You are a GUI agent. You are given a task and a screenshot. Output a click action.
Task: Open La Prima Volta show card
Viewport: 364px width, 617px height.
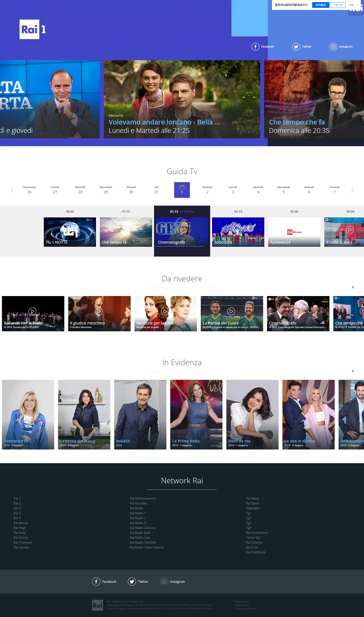pyautogui.click(x=196, y=414)
